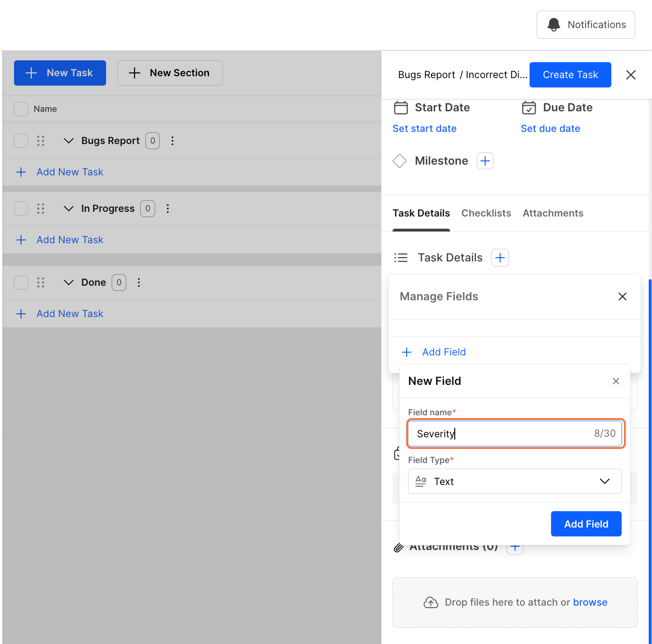
Task: Switch to the Checklists tab
Action: pos(486,213)
